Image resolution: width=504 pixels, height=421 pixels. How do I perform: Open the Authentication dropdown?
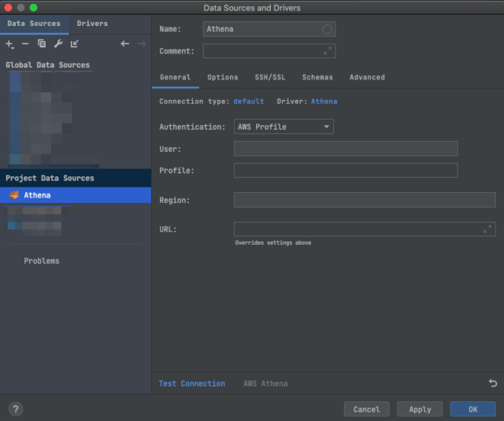point(283,127)
